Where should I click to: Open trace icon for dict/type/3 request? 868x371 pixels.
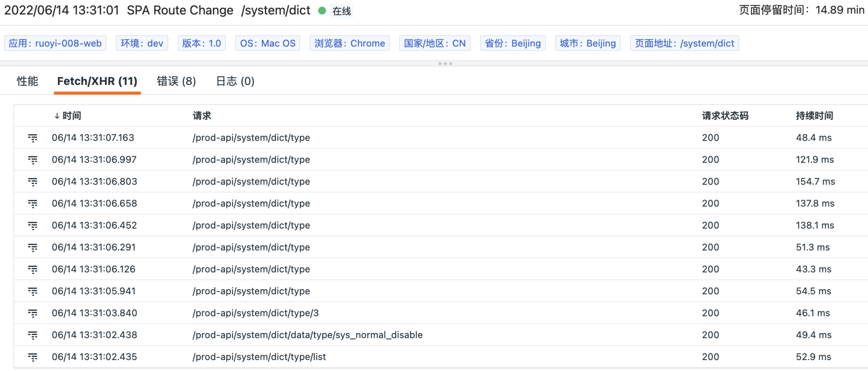click(33, 313)
